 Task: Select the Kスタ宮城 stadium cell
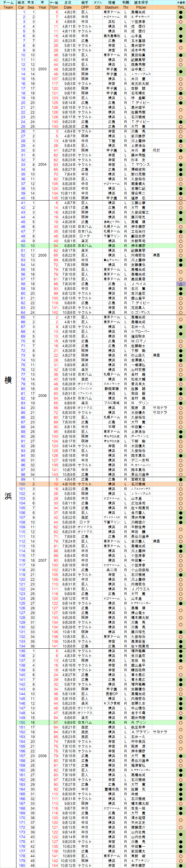111,703
